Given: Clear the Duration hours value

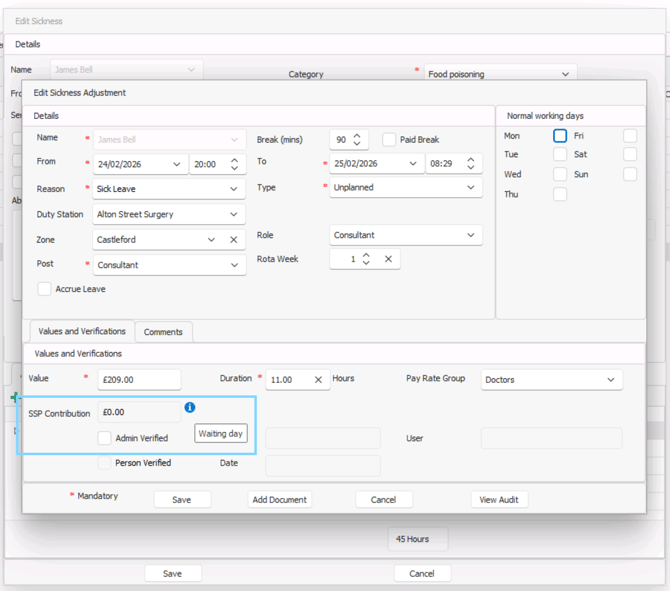Looking at the screenshot, I should 318,380.
